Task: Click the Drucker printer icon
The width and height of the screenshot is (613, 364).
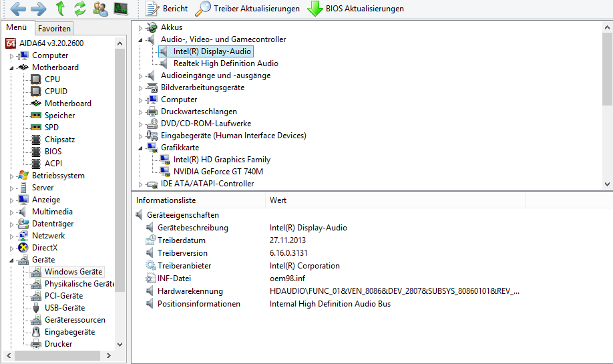Action: pos(36,344)
